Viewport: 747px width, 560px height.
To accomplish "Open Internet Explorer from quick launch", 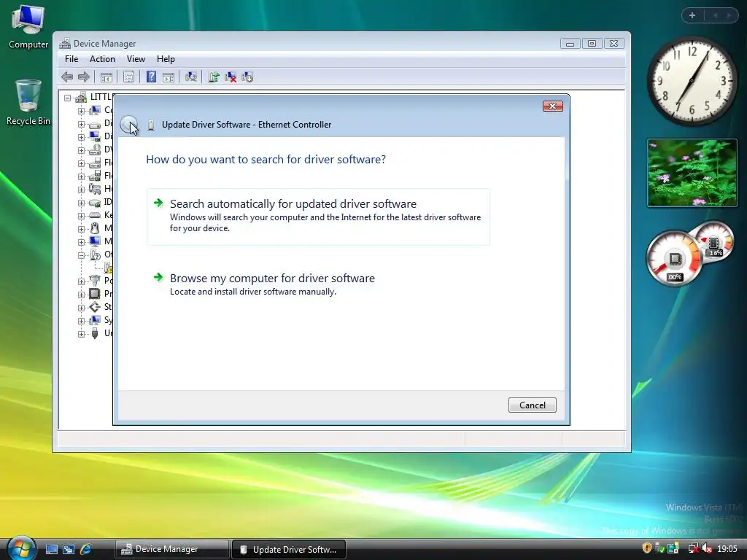I will point(86,549).
